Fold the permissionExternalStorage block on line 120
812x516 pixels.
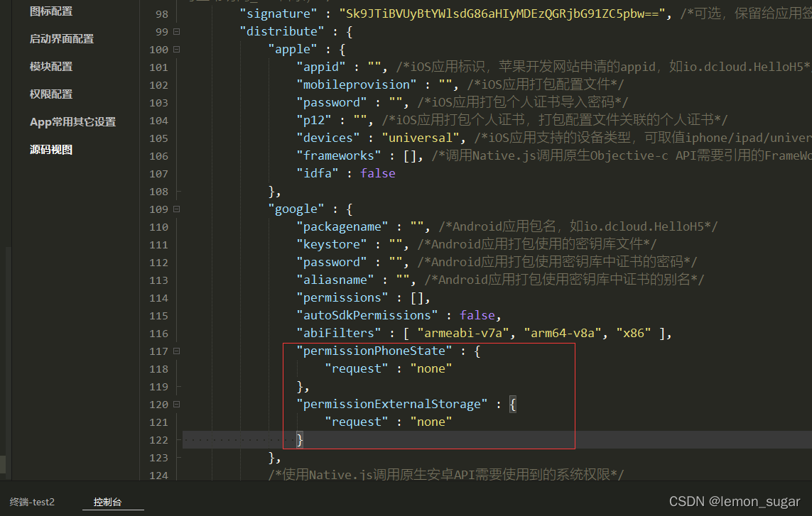point(177,404)
